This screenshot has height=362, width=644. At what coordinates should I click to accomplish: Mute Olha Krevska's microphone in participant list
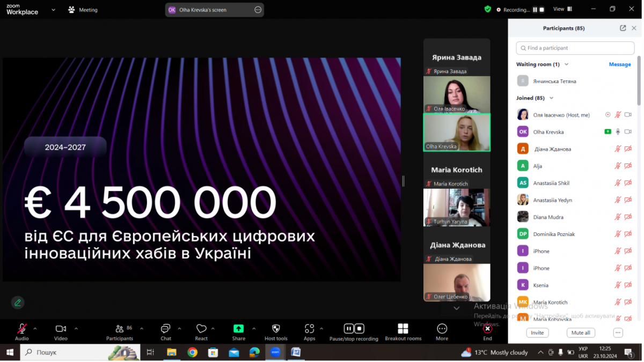tap(617, 131)
